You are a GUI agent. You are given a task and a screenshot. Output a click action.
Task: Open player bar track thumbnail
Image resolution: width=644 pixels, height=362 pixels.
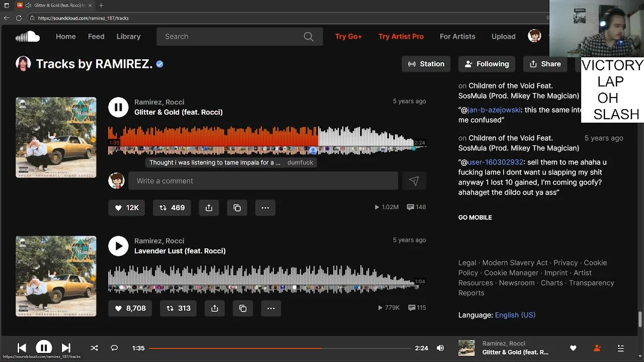(x=466, y=348)
